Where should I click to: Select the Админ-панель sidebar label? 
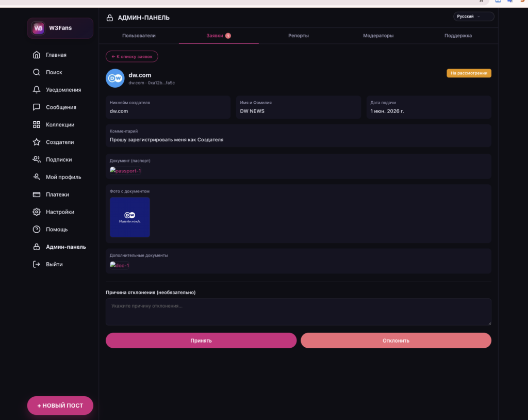click(x=65, y=247)
